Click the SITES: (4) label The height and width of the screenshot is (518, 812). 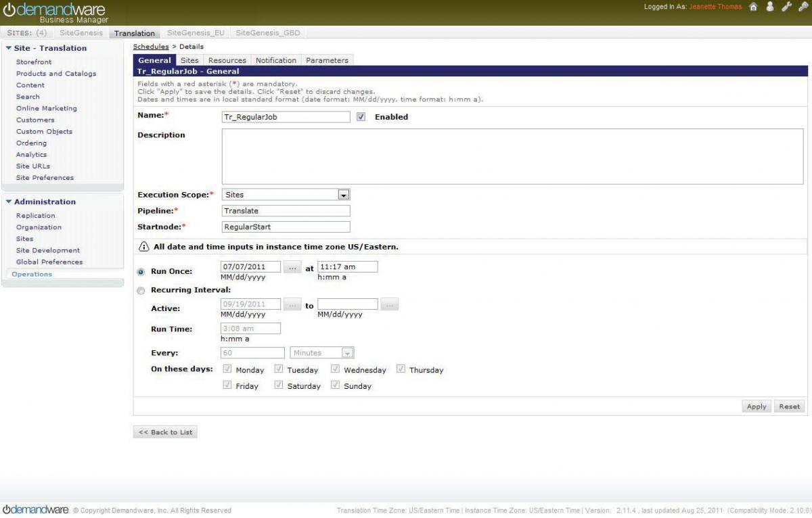pos(26,32)
